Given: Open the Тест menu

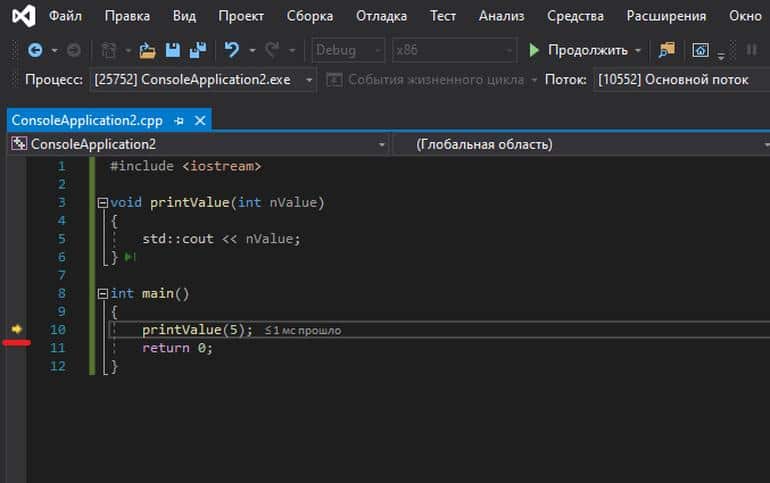Looking at the screenshot, I should (443, 16).
